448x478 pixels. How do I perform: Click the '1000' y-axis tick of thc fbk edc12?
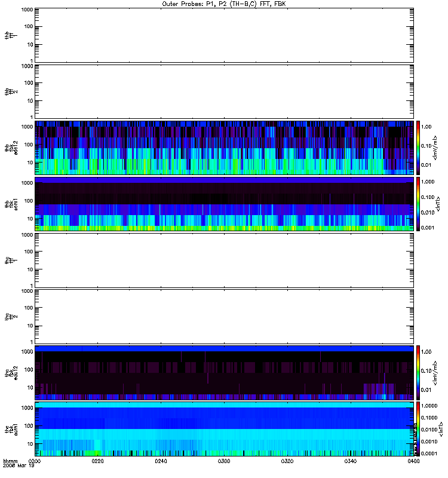point(27,352)
